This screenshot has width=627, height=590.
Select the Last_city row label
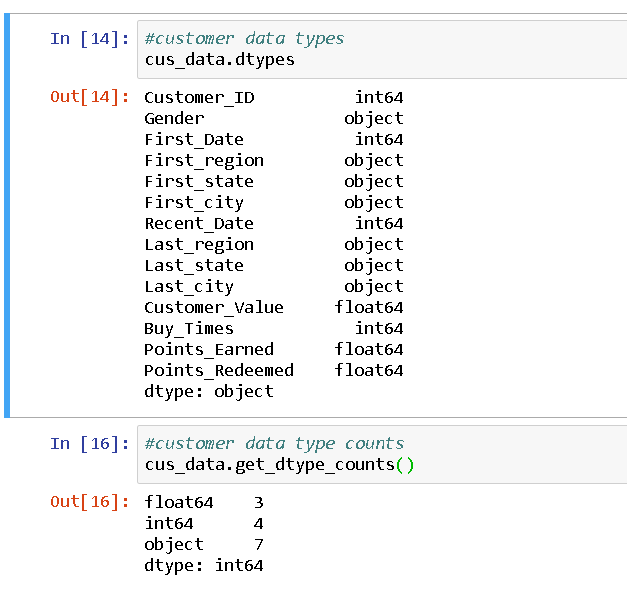[x=189, y=287]
